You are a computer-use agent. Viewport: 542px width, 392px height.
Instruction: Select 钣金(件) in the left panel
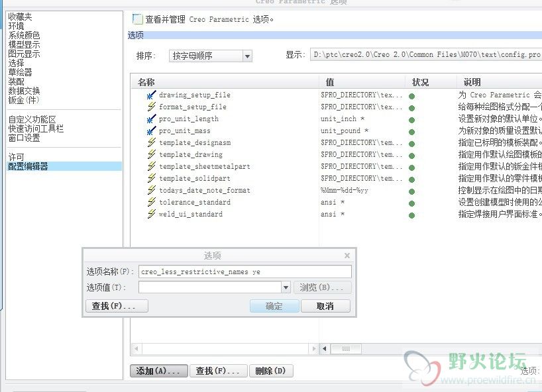(x=24, y=101)
